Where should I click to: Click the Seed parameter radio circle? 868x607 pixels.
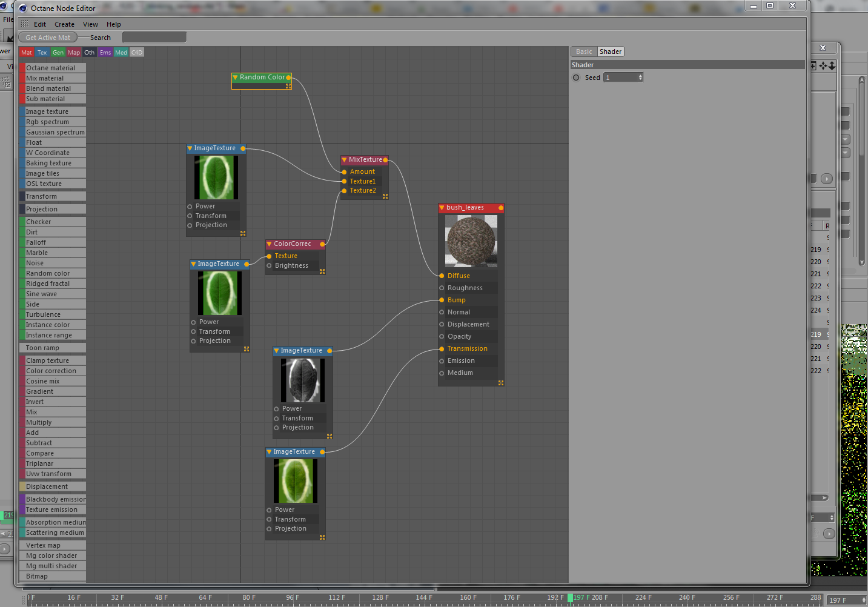point(576,78)
